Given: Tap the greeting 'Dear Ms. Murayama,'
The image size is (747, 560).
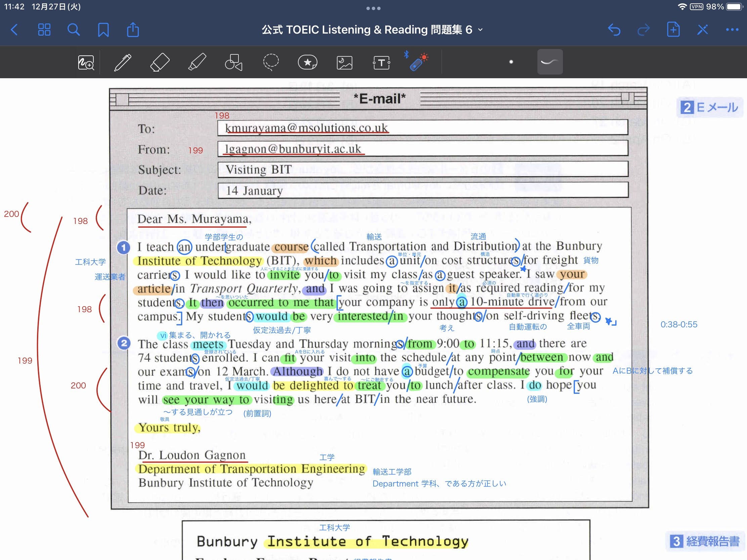Looking at the screenshot, I should coord(194,219).
